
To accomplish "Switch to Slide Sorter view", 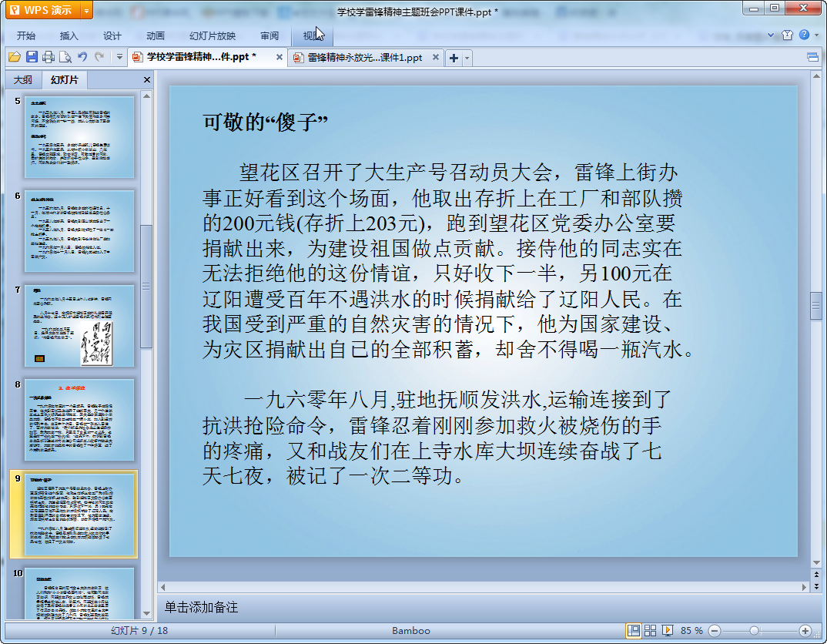I will 650,630.
